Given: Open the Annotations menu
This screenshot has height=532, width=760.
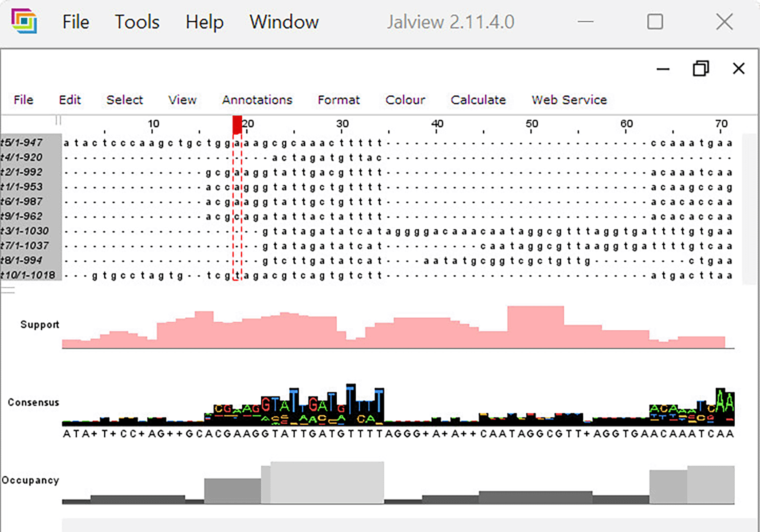Looking at the screenshot, I should tap(257, 100).
